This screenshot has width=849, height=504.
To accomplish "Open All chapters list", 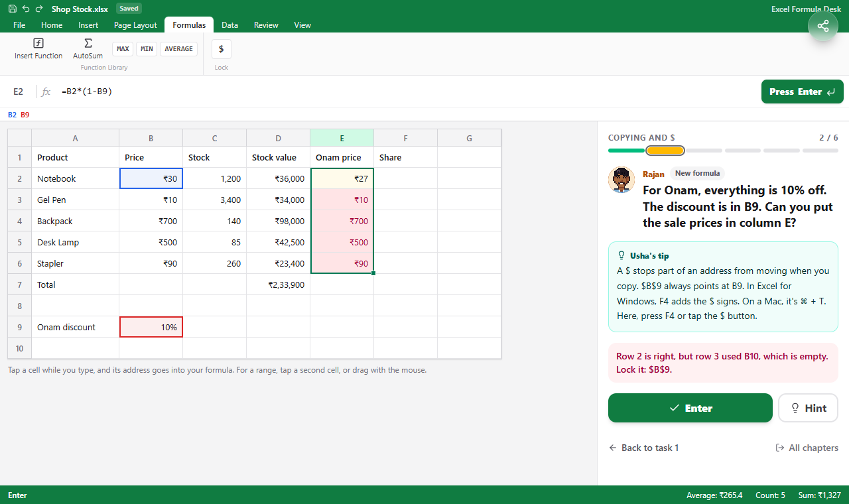I will point(807,448).
